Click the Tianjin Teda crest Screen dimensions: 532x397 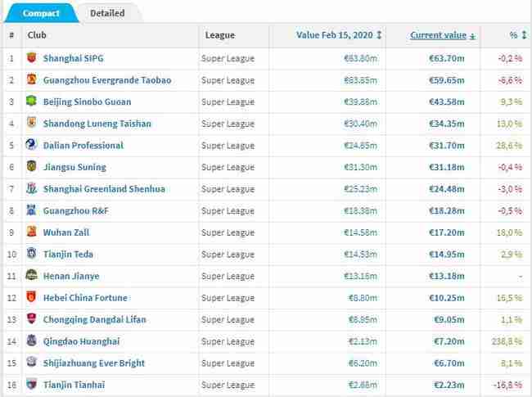coord(31,254)
